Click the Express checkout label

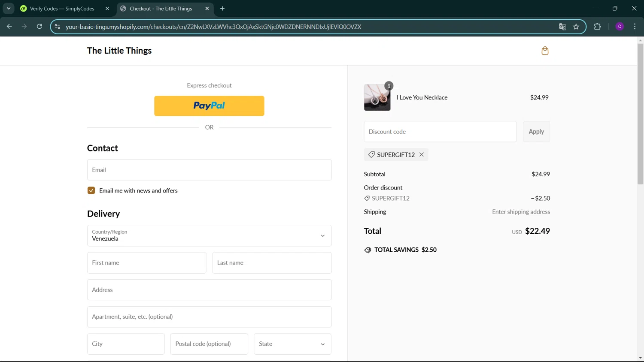click(209, 85)
